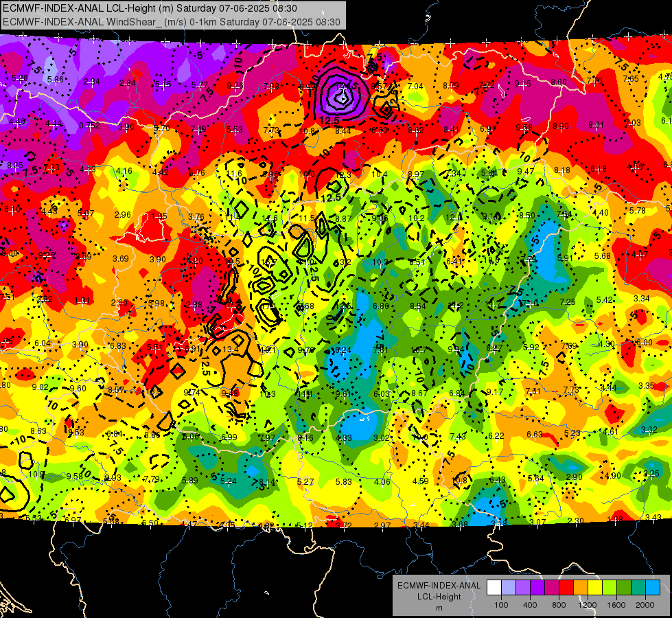Click the wind shear value 8.16
This screenshot has height=618, width=672.
[305, 438]
